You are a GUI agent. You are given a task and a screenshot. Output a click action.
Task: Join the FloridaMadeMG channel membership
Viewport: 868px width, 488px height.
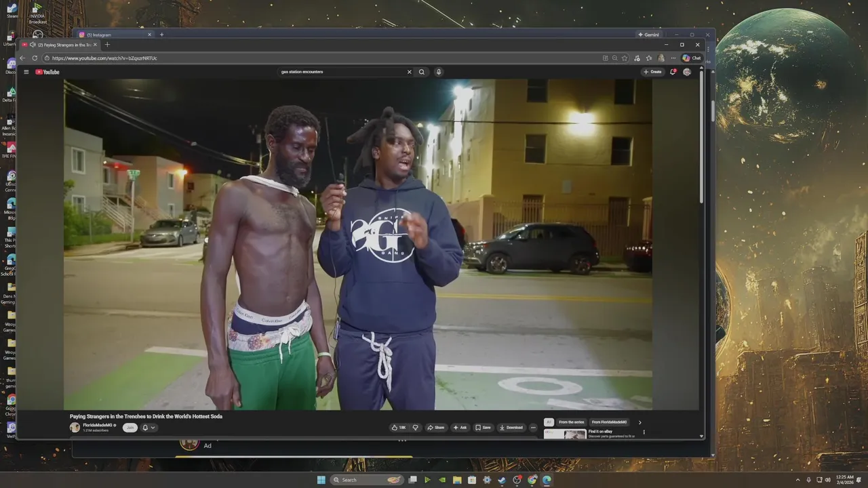pos(130,428)
